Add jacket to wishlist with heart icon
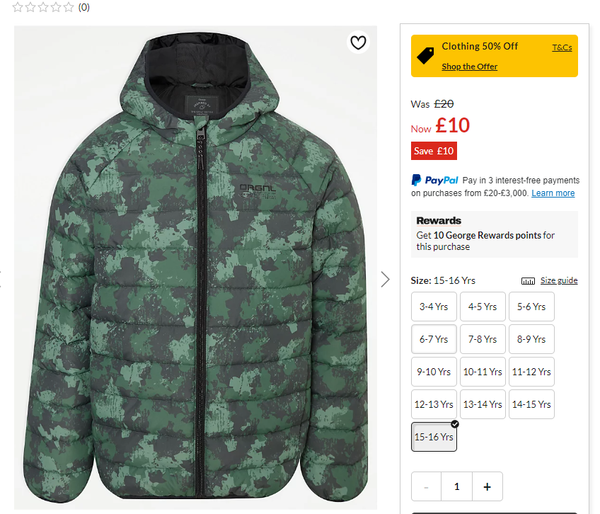Viewport: 600px width, 514px height. coord(358,42)
